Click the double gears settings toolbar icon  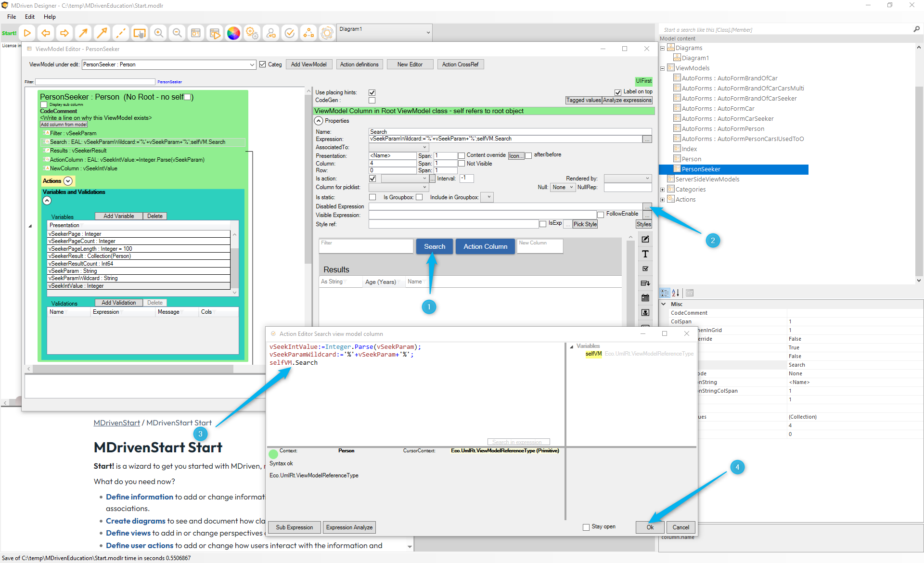[252, 33]
